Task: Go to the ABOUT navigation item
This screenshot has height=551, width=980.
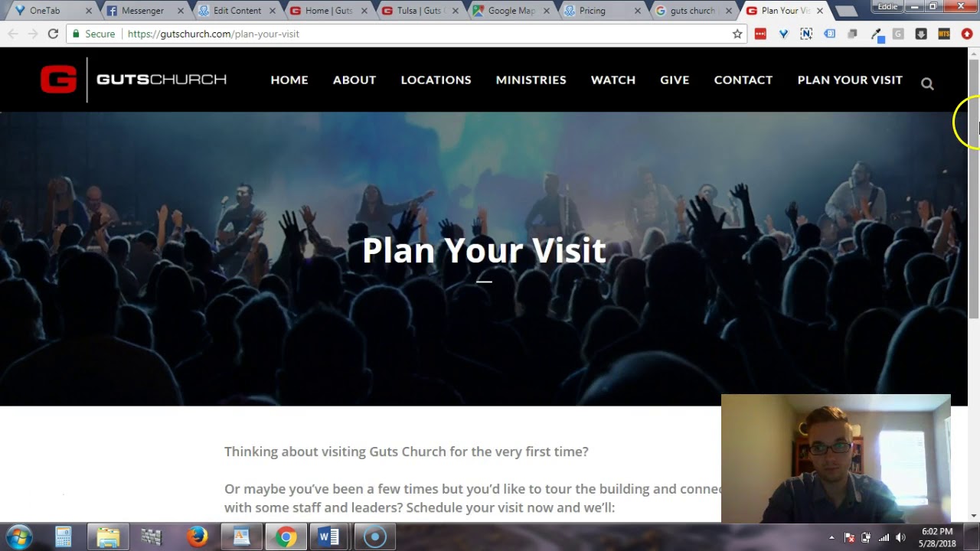Action: click(x=354, y=80)
